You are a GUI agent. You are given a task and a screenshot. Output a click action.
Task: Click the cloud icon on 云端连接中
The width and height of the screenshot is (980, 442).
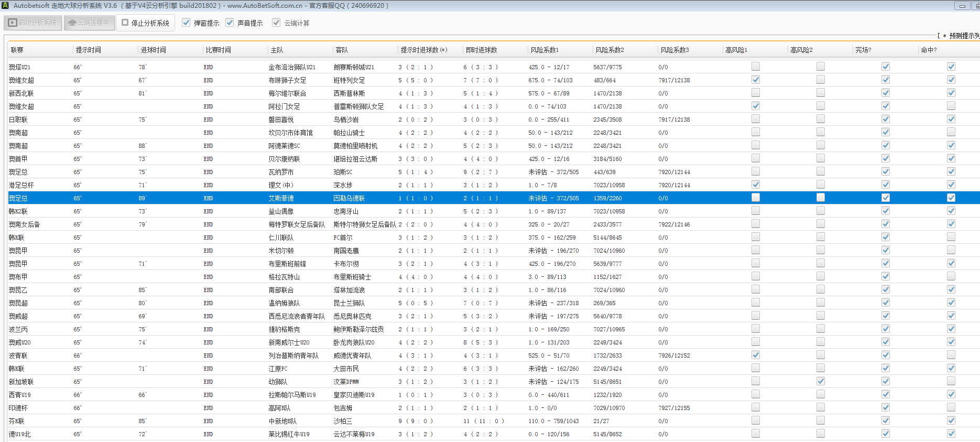click(72, 23)
